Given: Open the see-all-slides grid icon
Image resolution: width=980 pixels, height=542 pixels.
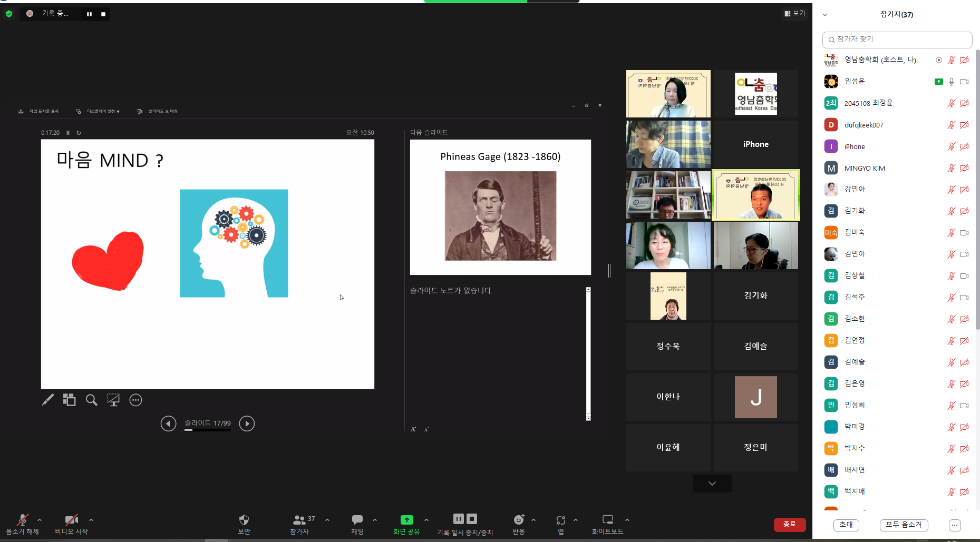Looking at the screenshot, I should 70,400.
